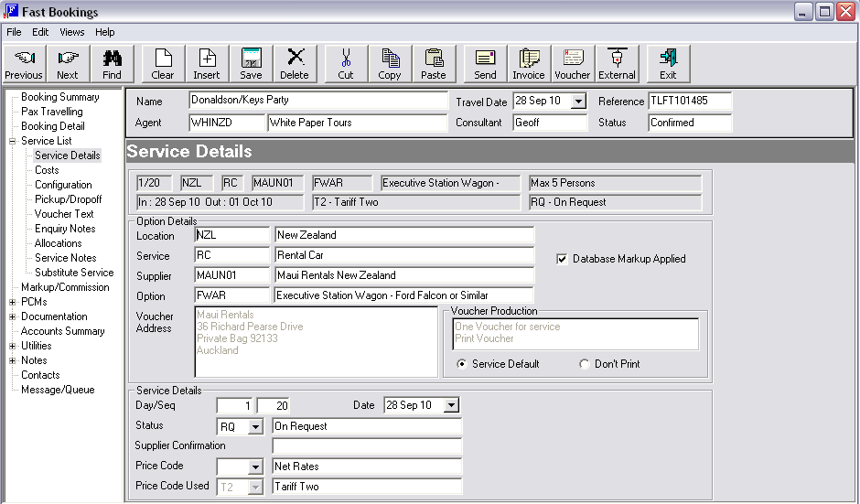Open Booking Summary in the sidebar

pos(60,97)
